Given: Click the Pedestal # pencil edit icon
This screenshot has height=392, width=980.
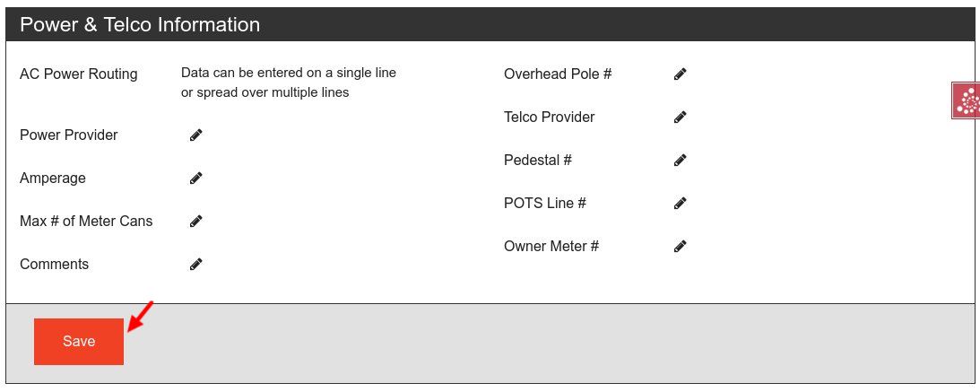Looking at the screenshot, I should [681, 161].
